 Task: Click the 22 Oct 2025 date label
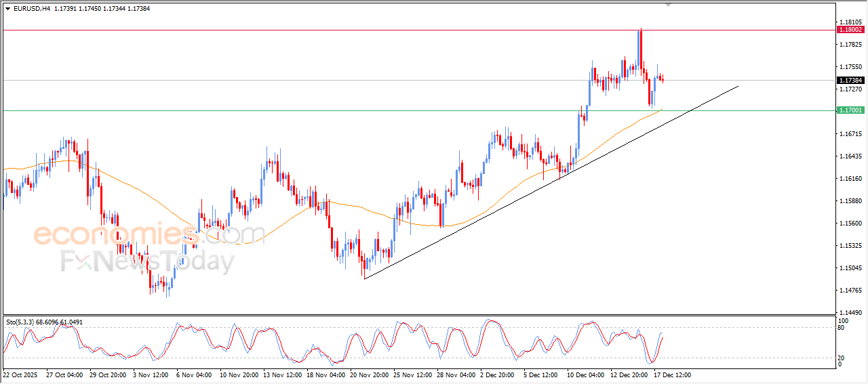[22, 375]
